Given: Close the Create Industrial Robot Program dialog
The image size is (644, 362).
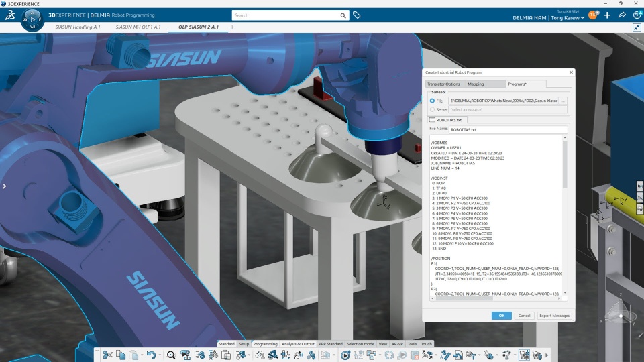Looking at the screenshot, I should point(571,72).
